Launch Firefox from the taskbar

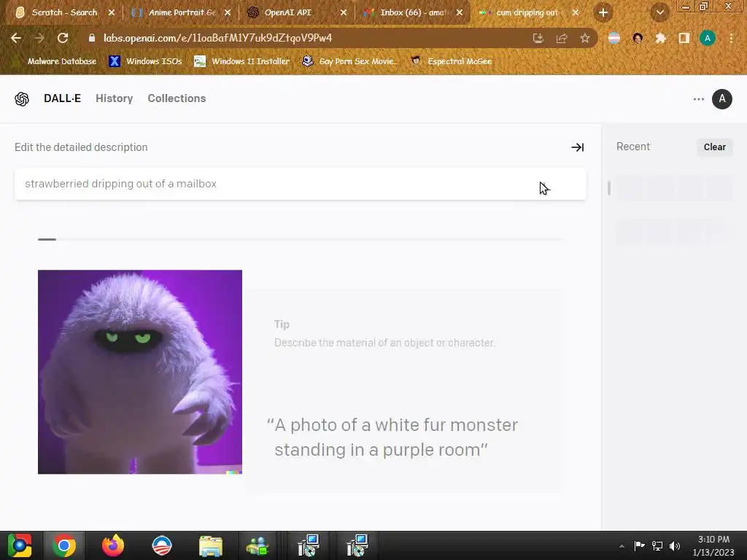tap(113, 545)
